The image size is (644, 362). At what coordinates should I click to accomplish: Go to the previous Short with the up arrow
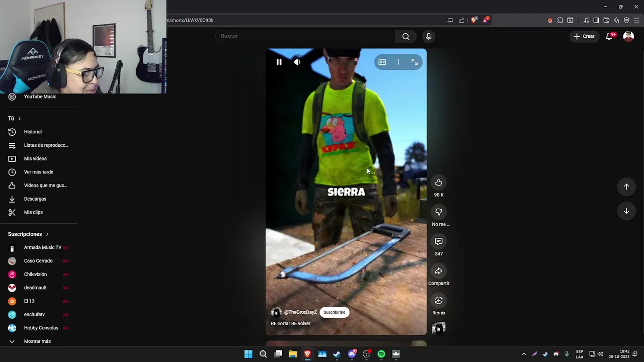(626, 187)
